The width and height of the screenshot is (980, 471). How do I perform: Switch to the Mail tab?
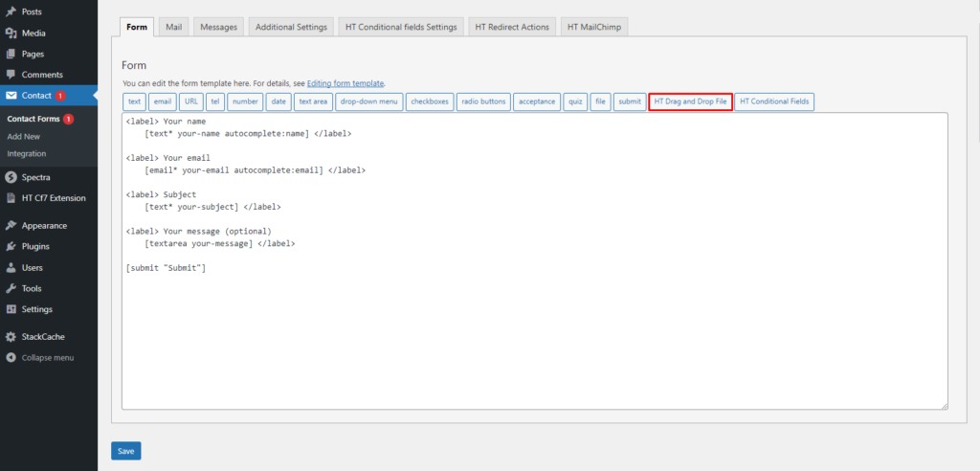[x=173, y=27]
